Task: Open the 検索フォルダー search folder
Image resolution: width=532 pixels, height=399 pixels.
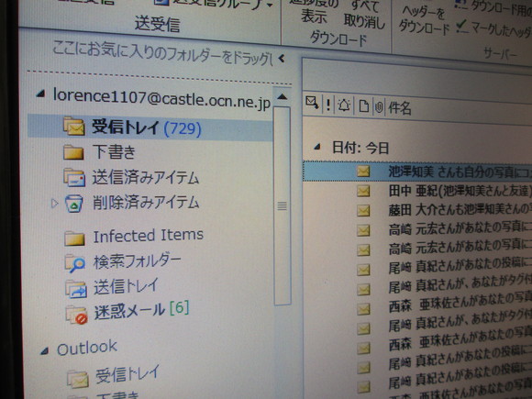Action: point(137,261)
